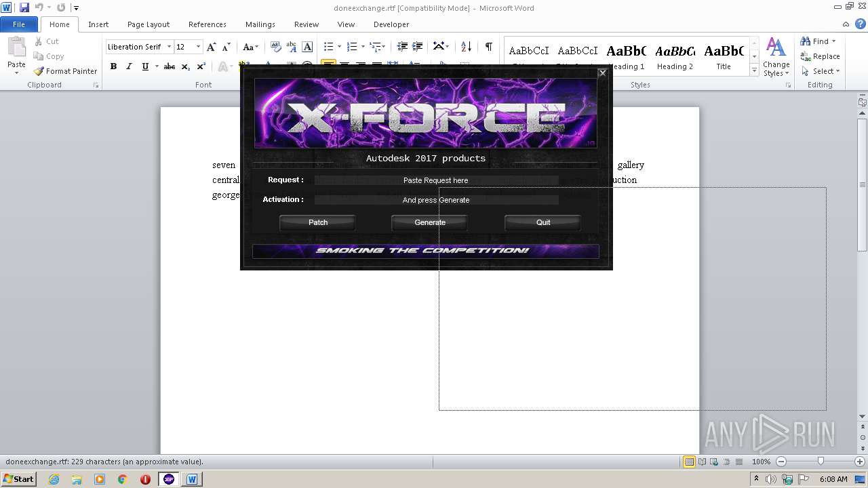Open the Numbering list dropdown arrow
The height and width of the screenshot is (488, 868).
point(363,47)
